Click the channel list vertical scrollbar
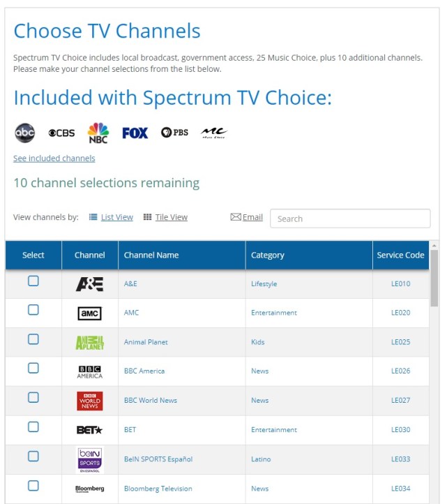Screen dimensions: 447x504 (x=434, y=279)
